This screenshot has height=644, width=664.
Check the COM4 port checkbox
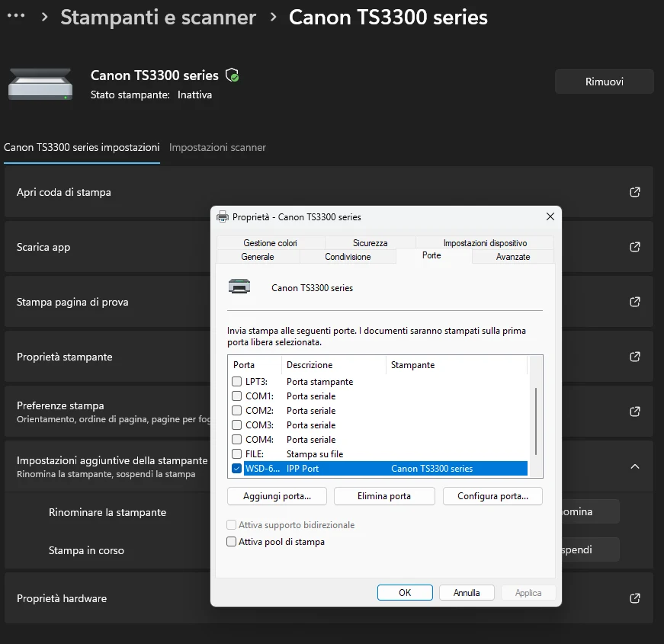click(x=237, y=439)
